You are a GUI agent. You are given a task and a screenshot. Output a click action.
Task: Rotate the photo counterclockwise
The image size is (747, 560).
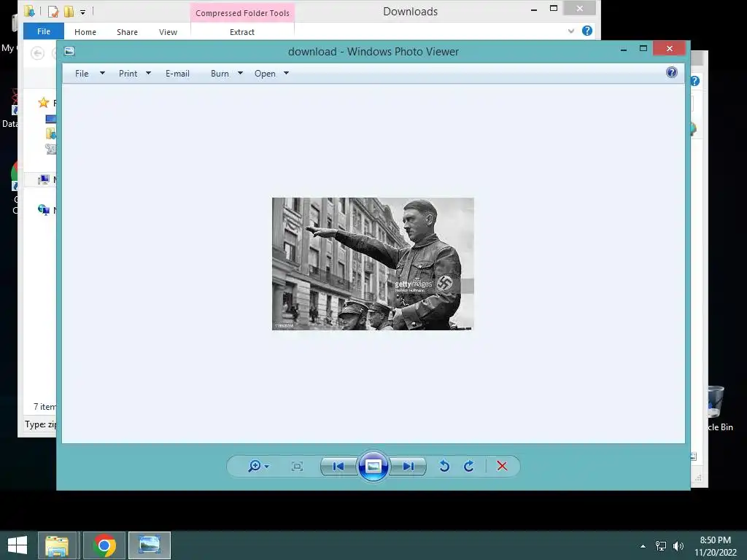444,466
